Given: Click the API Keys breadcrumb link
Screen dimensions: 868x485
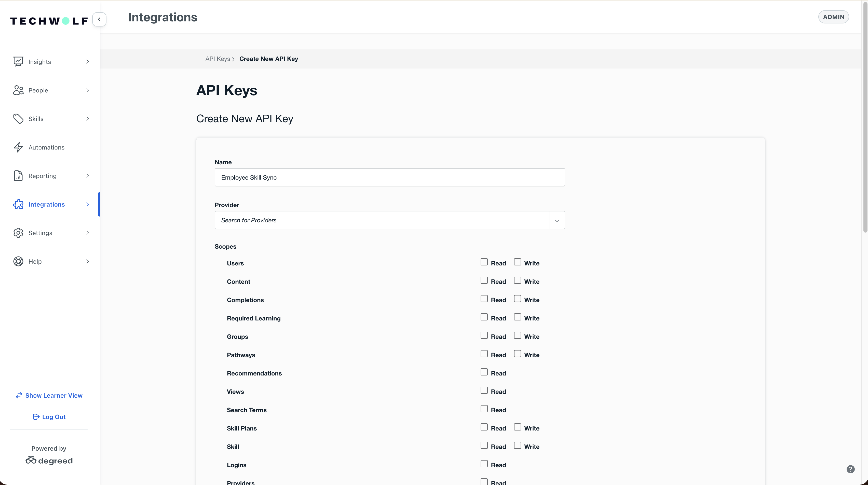Looking at the screenshot, I should [x=218, y=59].
